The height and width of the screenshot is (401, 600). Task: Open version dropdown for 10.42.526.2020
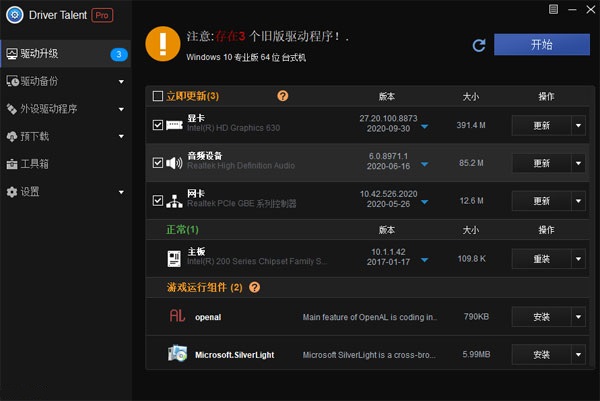[x=424, y=202]
